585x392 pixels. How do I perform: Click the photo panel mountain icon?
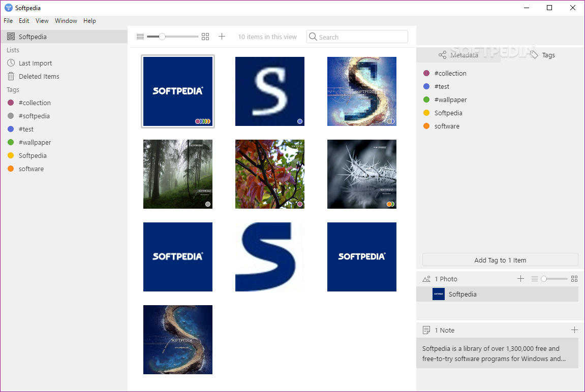point(426,279)
